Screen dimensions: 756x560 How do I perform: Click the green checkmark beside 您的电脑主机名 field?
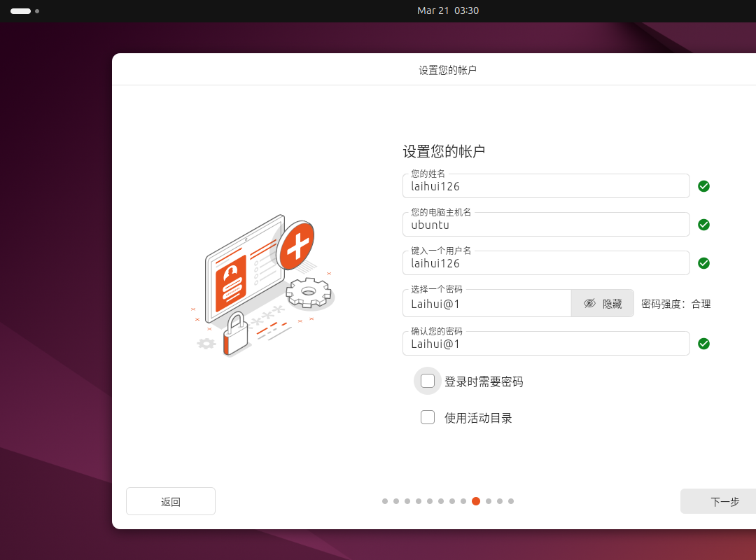point(703,225)
